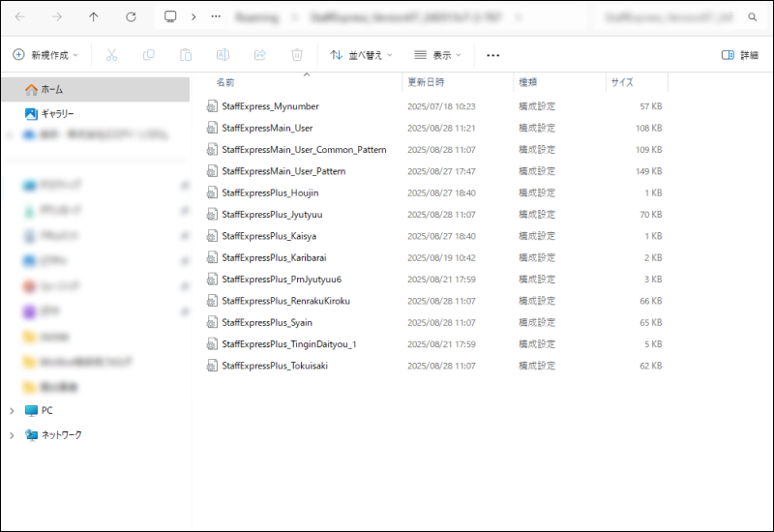This screenshot has width=774, height=532.
Task: Navigate up one folder level
Action: [x=94, y=16]
